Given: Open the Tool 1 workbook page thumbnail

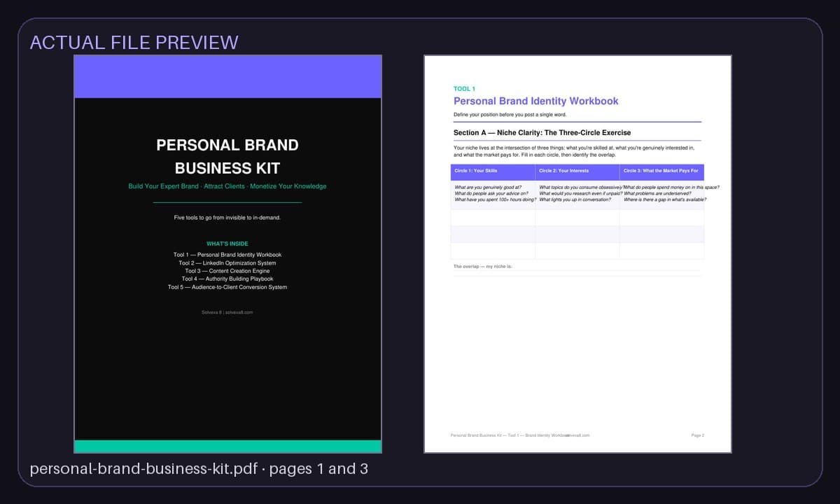Looking at the screenshot, I should (x=577, y=254).
